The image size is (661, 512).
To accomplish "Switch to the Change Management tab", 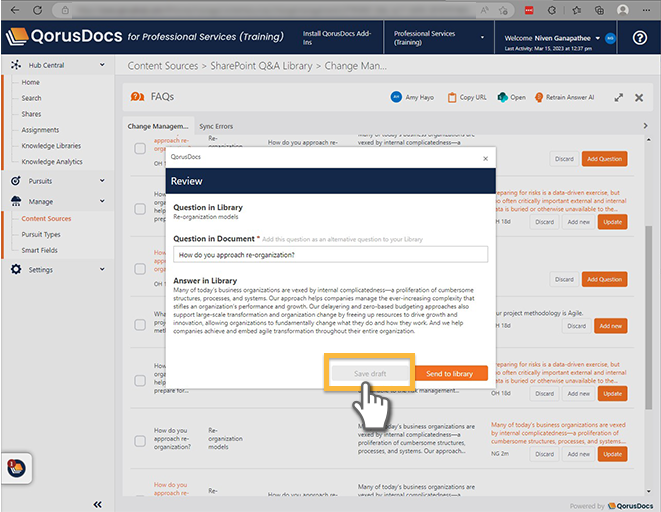I will [x=158, y=126].
